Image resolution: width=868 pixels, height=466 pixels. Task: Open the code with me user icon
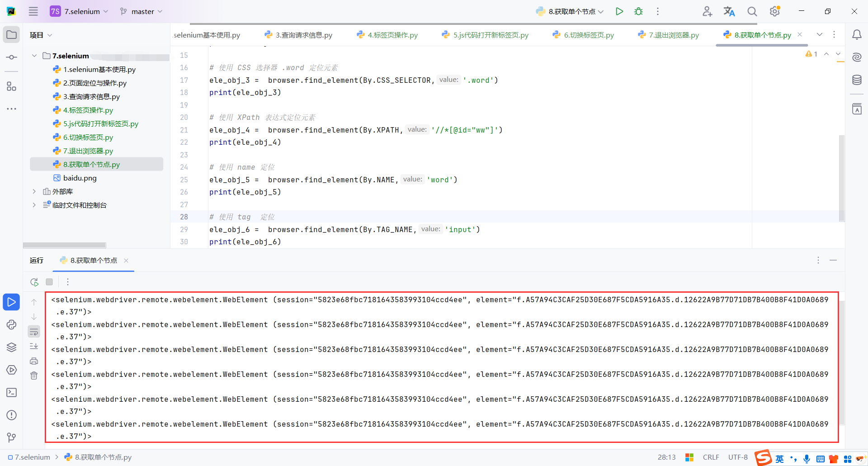click(708, 11)
